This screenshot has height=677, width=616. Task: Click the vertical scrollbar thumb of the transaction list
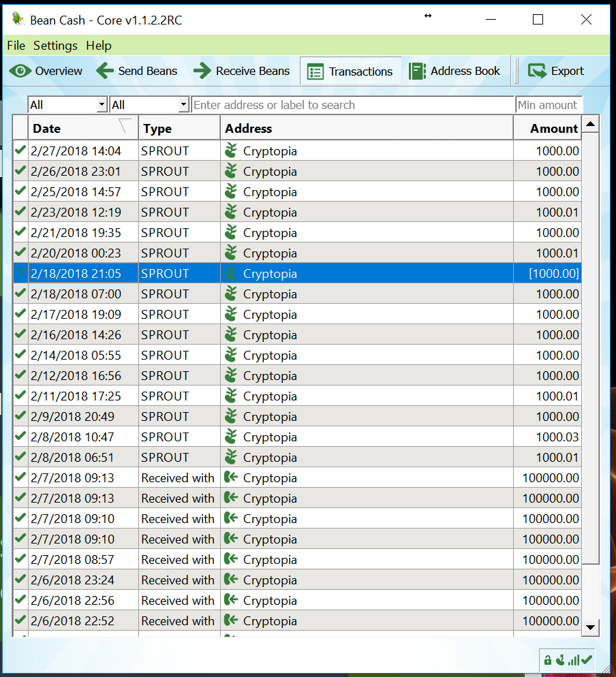click(x=591, y=349)
